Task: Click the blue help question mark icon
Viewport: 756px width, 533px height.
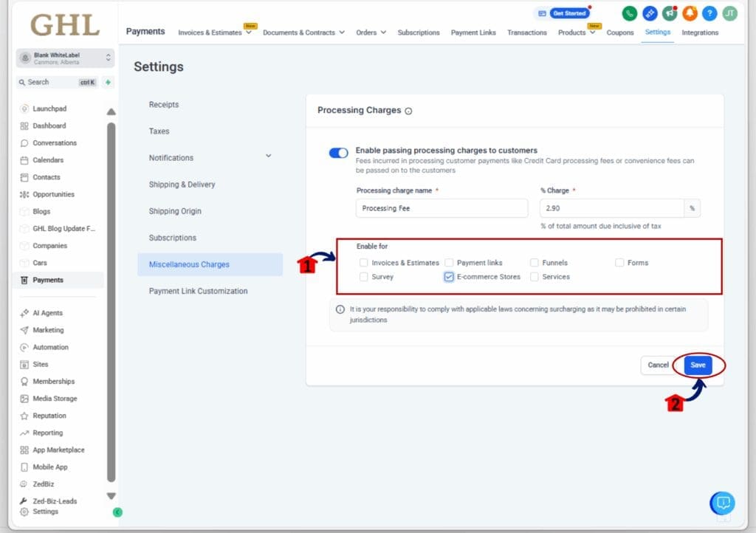Action: pos(709,13)
